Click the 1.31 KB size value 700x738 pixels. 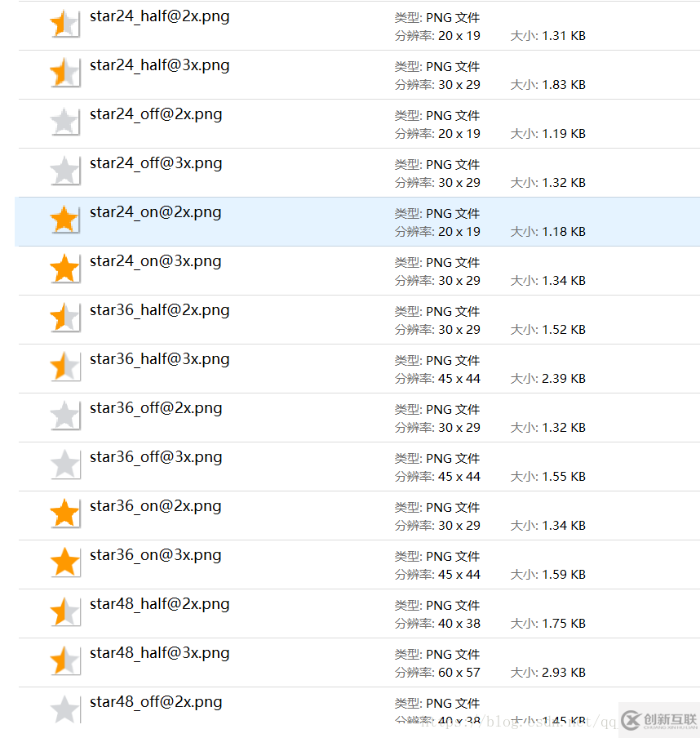tap(564, 36)
